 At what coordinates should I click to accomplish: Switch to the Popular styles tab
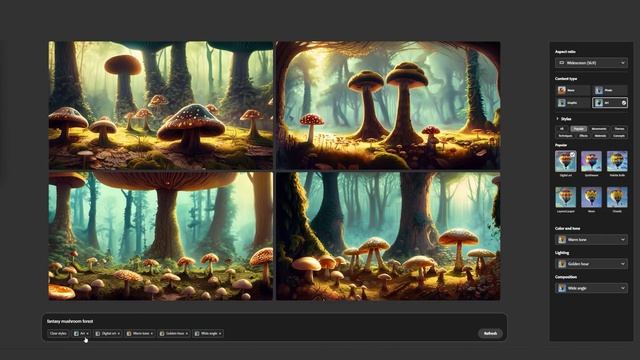tap(578, 129)
